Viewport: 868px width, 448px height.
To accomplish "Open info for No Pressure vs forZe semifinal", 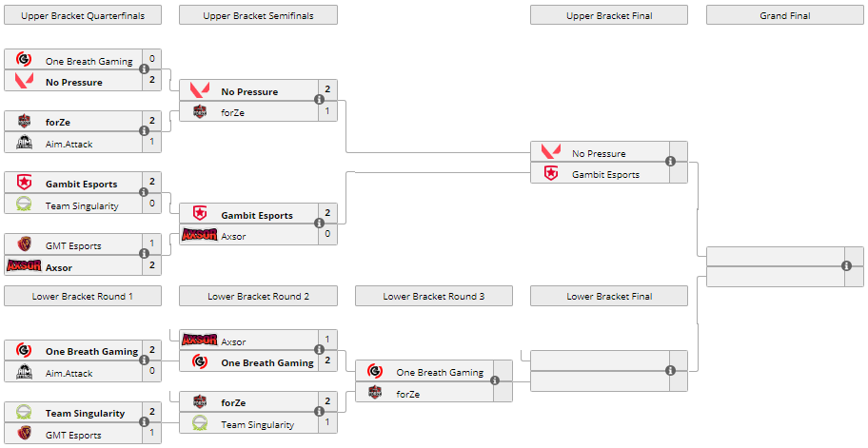I will tap(319, 100).
